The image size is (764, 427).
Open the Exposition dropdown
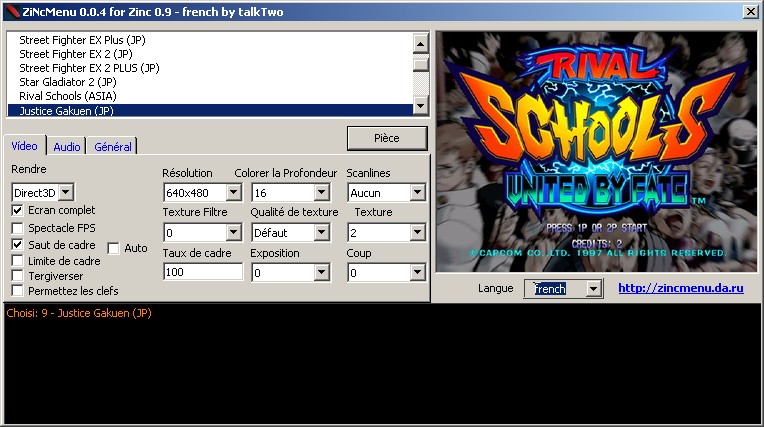point(322,272)
